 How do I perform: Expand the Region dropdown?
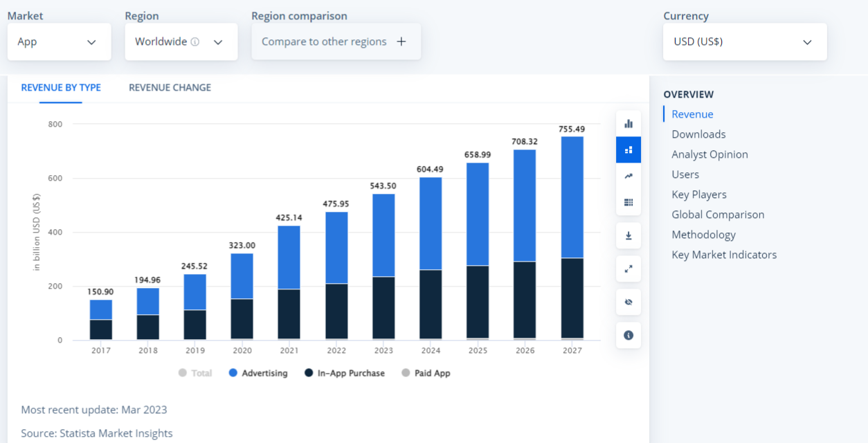pyautogui.click(x=181, y=42)
